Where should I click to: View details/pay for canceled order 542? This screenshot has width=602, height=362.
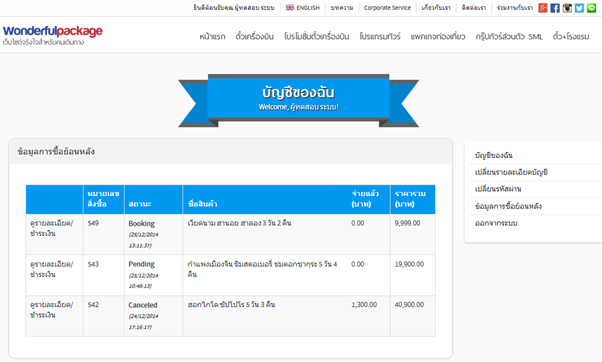coord(51,309)
